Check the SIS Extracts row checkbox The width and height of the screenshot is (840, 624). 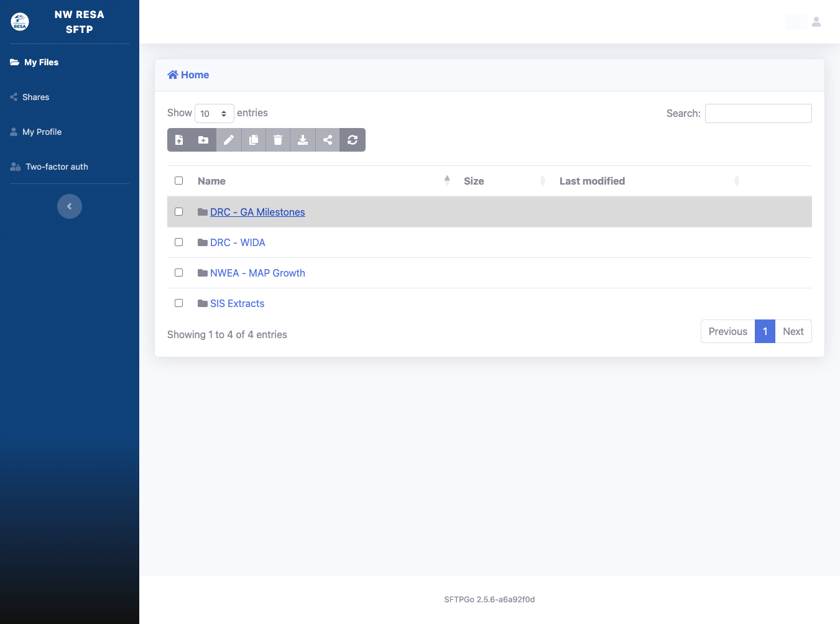pos(179,303)
